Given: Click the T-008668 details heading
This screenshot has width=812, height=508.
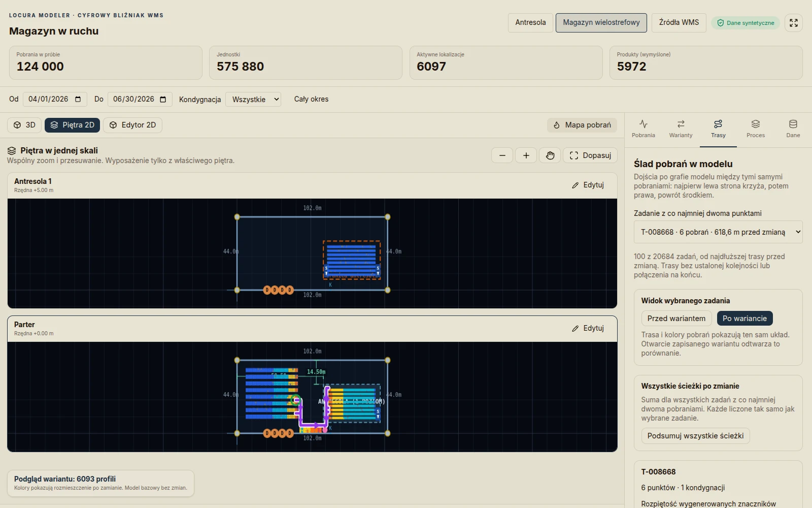Looking at the screenshot, I should [x=658, y=472].
